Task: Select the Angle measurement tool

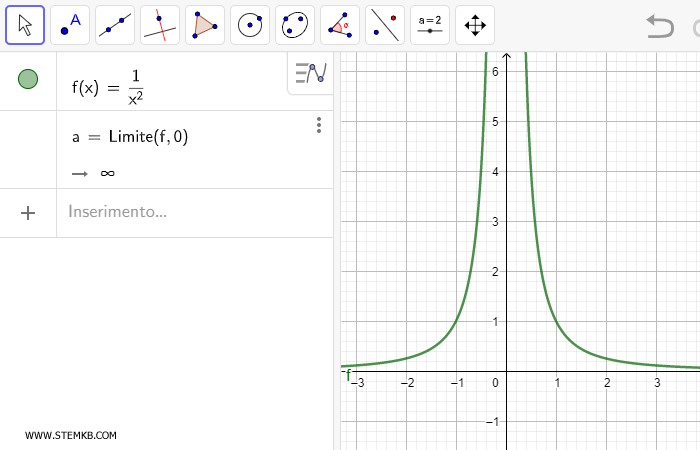Action: [340, 25]
